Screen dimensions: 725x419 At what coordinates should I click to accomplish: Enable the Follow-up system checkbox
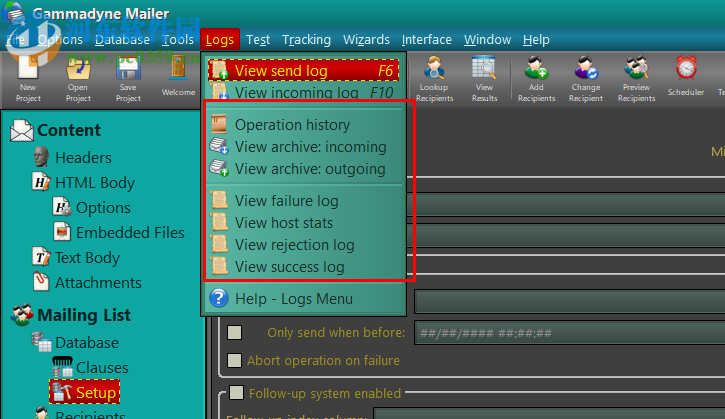point(237,393)
